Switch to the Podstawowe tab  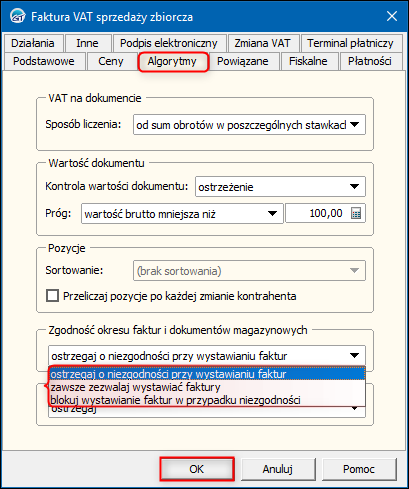click(x=44, y=61)
